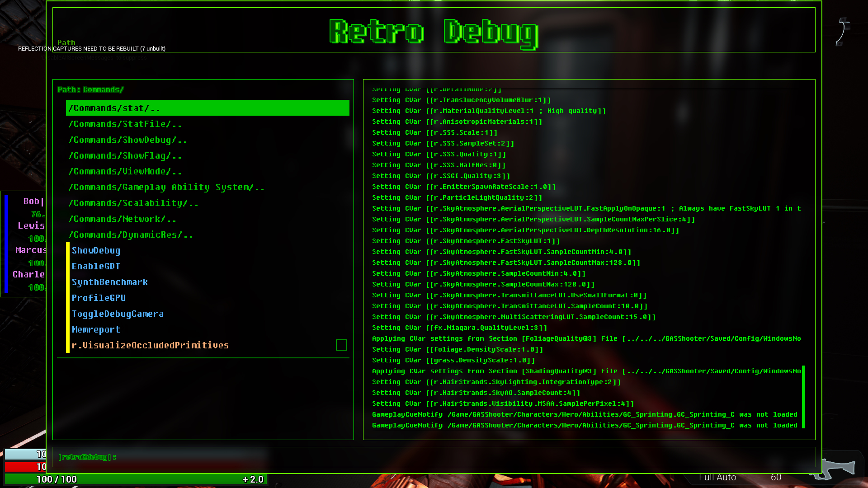This screenshot has height=488, width=868.
Task: Open the Gameplay Ability System commands folder
Action: pyautogui.click(x=166, y=187)
